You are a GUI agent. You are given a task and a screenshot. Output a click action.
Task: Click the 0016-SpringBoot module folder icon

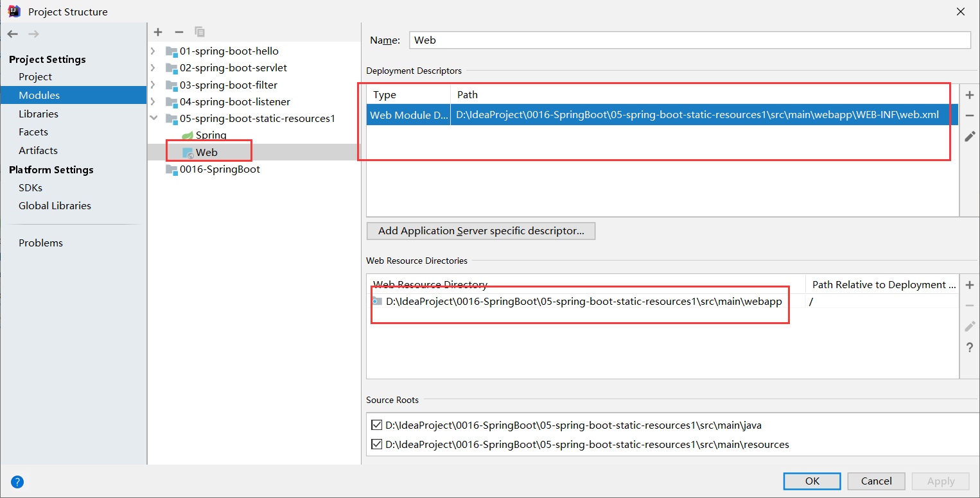coord(171,169)
